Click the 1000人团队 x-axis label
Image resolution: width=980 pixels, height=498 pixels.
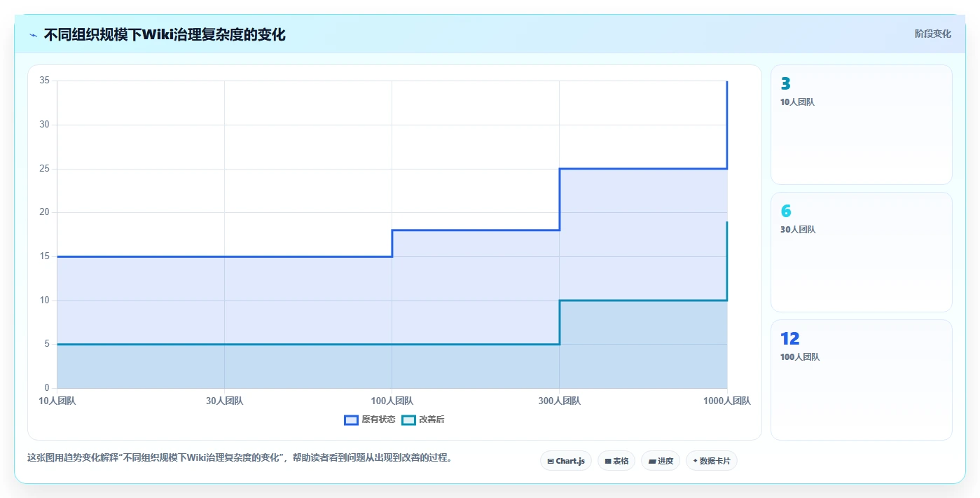(x=727, y=401)
